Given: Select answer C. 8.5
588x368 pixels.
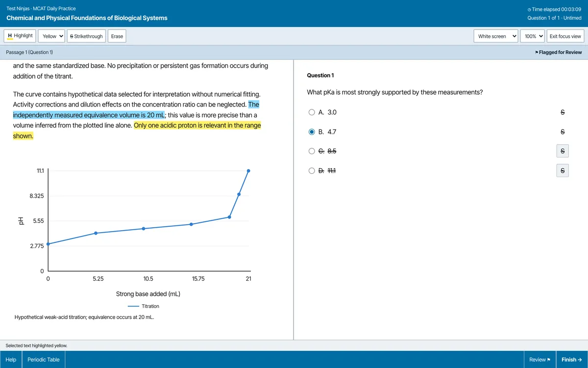Looking at the screenshot, I should coord(312,151).
